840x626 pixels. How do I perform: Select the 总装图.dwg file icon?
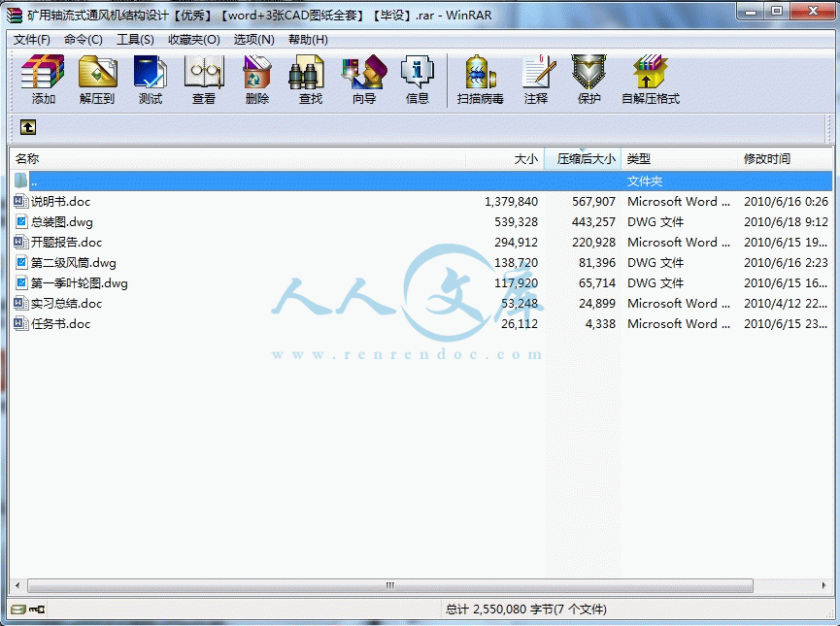pyautogui.click(x=21, y=221)
